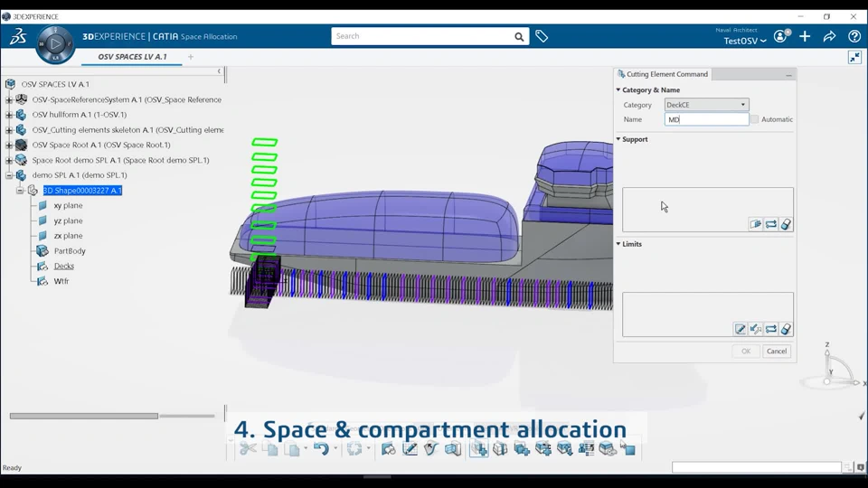This screenshot has height=488, width=868.
Task: Click the Paste icon in action bar
Action: click(x=293, y=449)
